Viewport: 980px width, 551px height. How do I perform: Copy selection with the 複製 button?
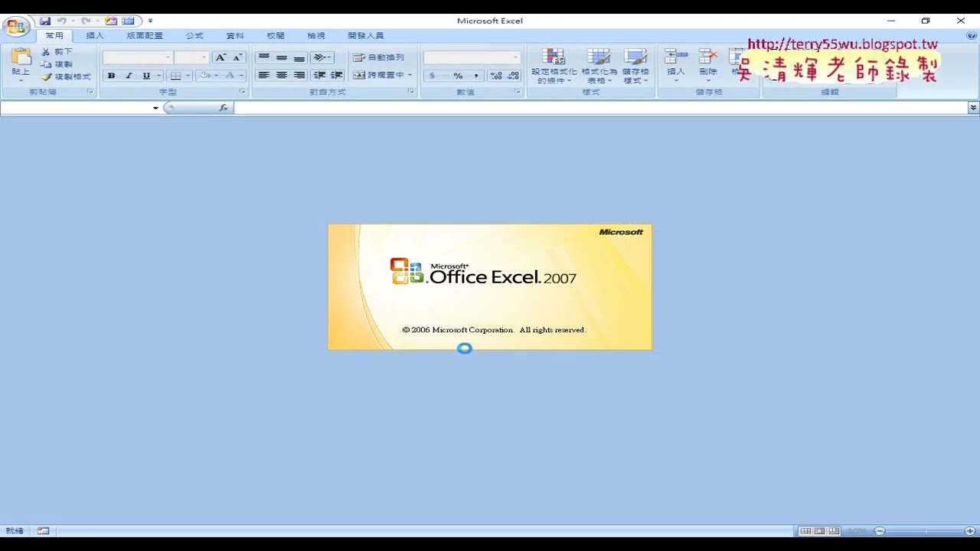57,64
